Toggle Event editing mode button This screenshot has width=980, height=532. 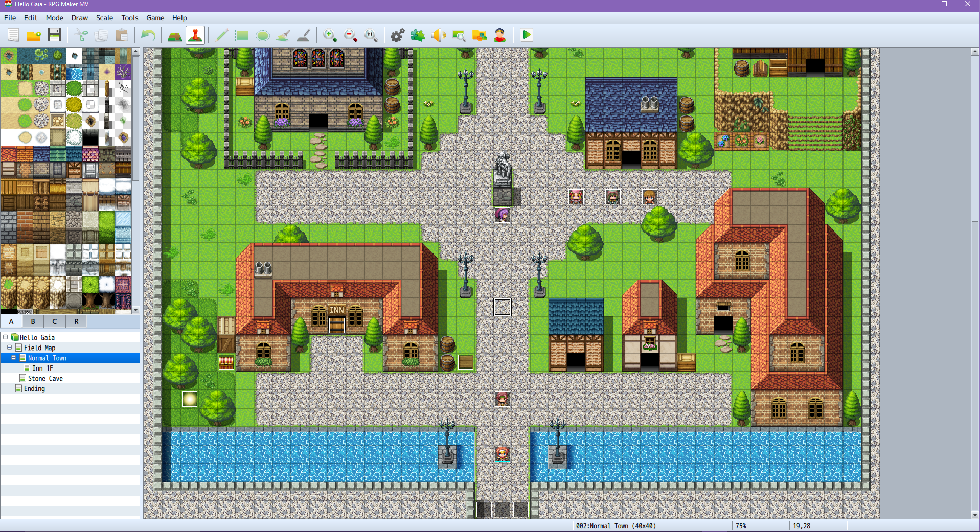pyautogui.click(x=195, y=35)
